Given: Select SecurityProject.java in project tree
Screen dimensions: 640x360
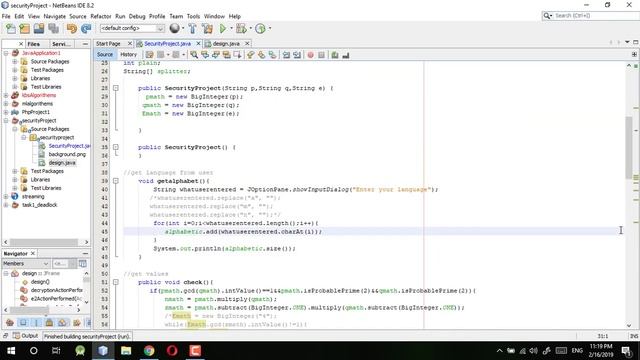Looking at the screenshot, I should click(69, 146).
